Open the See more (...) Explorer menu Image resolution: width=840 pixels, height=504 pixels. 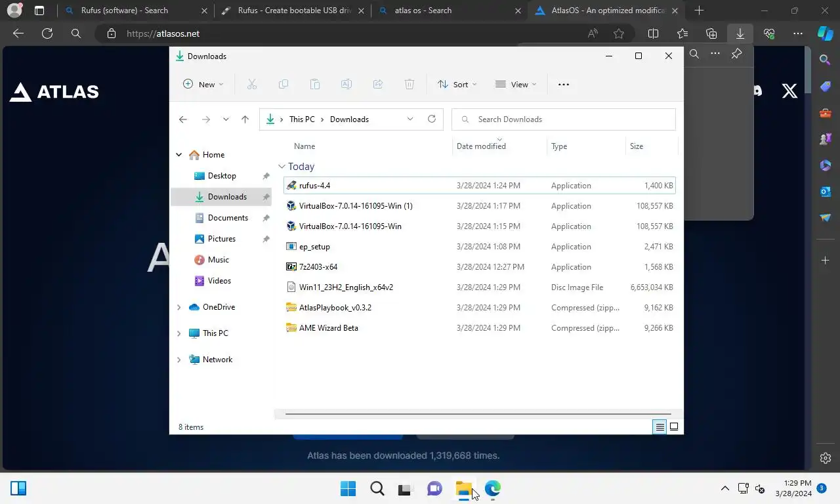tap(563, 84)
